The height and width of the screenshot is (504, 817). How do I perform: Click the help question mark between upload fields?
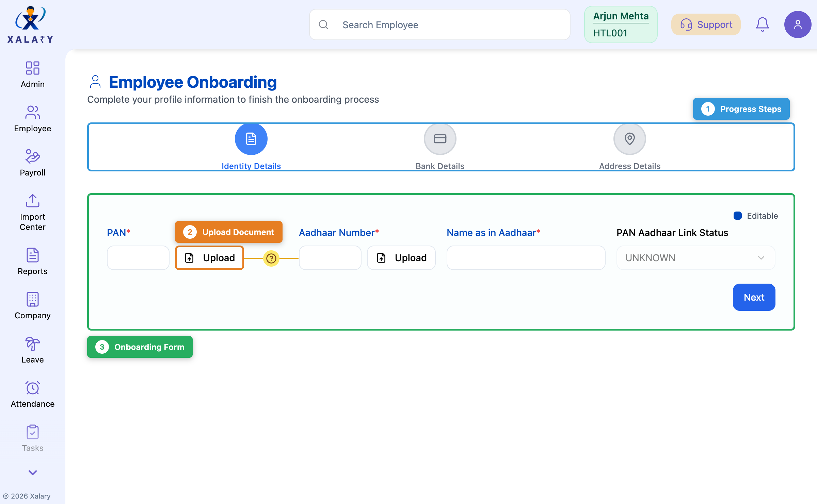coord(271,258)
